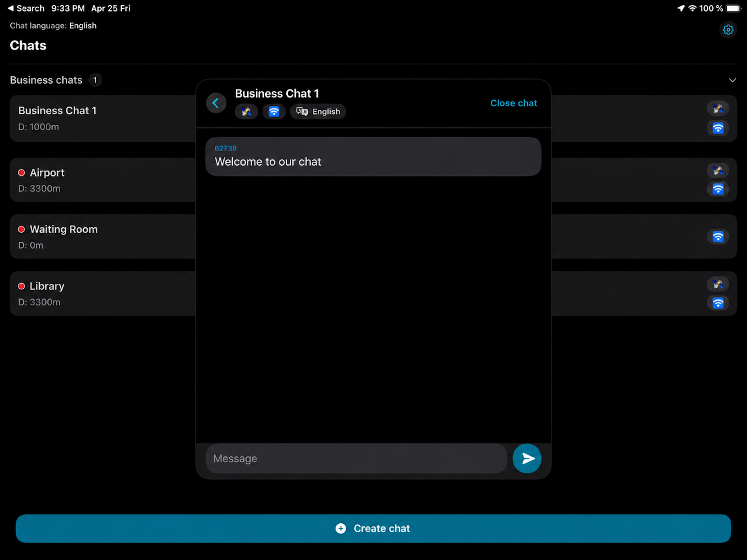Tap the Business chats count badge
Screen dimensions: 747x560
click(x=95, y=80)
